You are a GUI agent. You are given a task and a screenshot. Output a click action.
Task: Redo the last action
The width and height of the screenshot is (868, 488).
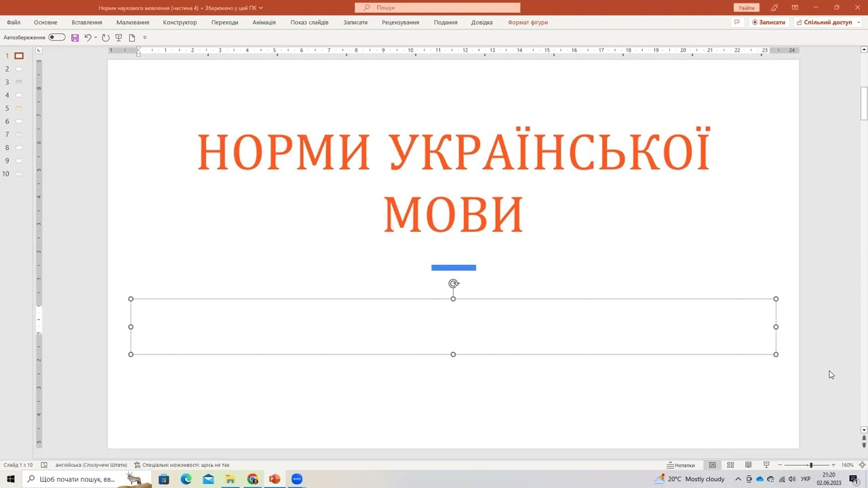(106, 38)
